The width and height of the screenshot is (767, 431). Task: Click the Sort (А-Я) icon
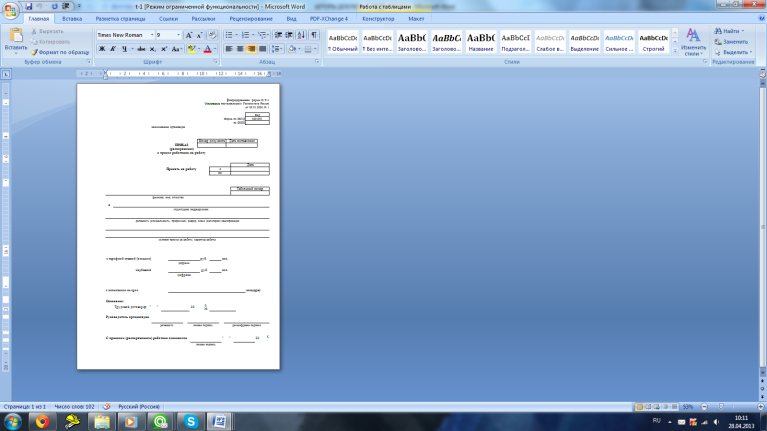[x=301, y=35]
